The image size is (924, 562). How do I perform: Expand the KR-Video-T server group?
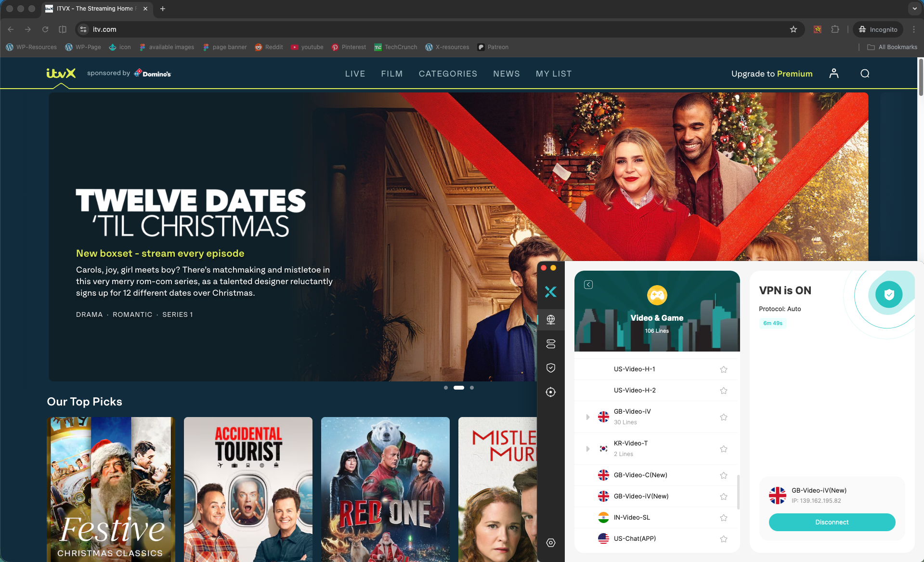pyautogui.click(x=587, y=449)
